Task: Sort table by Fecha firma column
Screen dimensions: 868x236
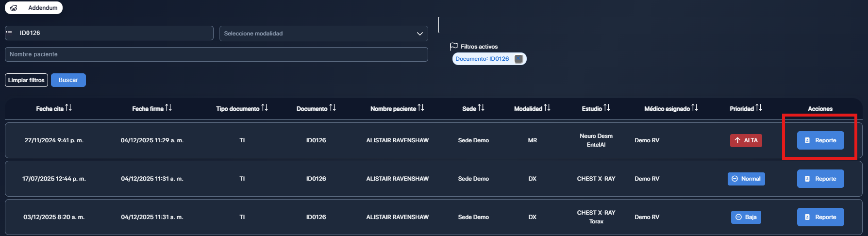Action: click(168, 108)
